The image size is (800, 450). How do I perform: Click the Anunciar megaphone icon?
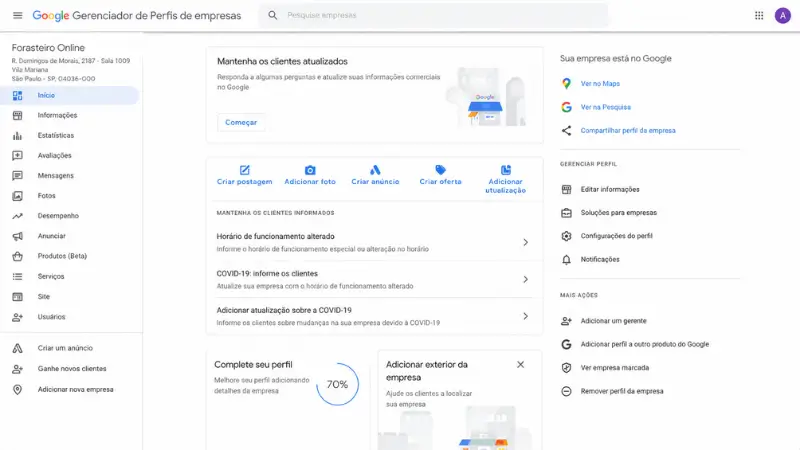point(17,236)
